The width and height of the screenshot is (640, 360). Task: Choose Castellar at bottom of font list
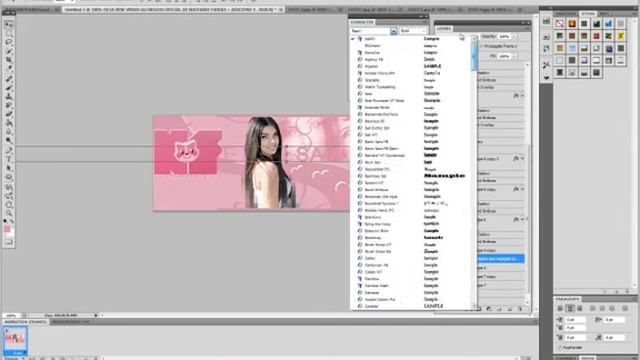[x=411, y=306]
